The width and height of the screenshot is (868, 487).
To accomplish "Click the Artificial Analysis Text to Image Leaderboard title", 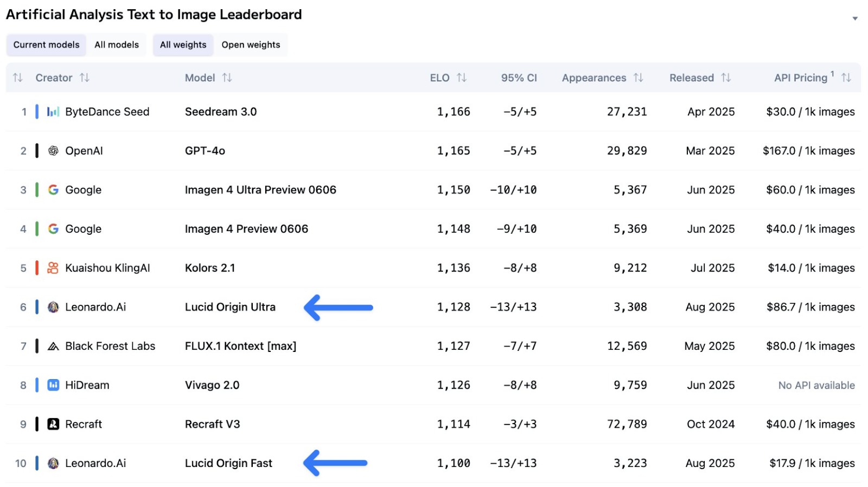I will tap(154, 15).
